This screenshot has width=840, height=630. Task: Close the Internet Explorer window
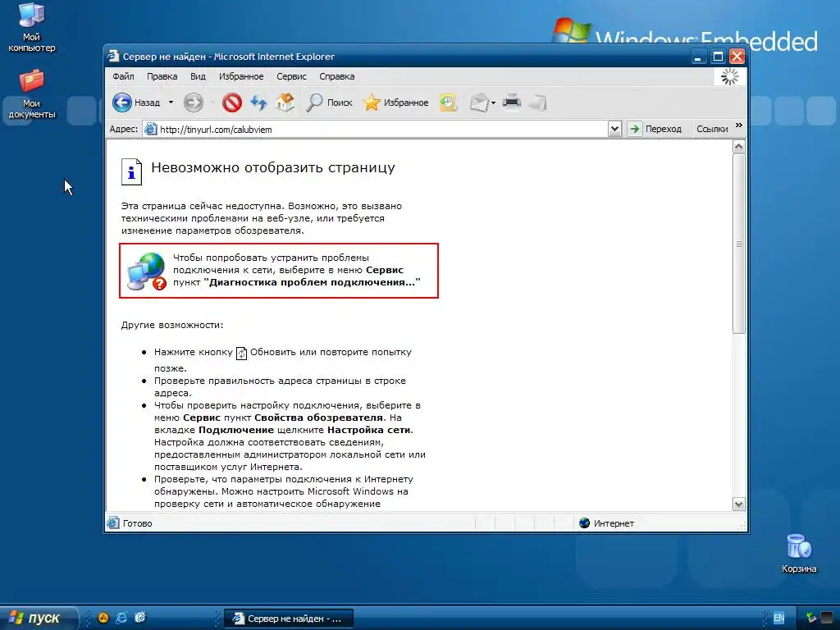[737, 57]
